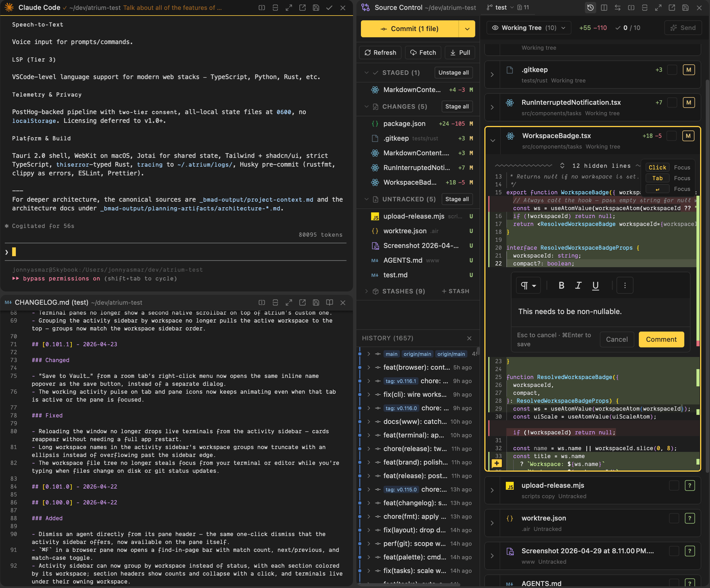
Task: Click side-by-side diff layout icon
Action: (604, 7)
